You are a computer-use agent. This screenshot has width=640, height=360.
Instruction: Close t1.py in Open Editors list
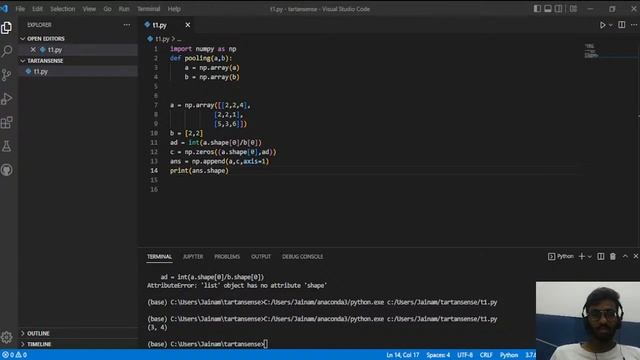click(x=33, y=49)
